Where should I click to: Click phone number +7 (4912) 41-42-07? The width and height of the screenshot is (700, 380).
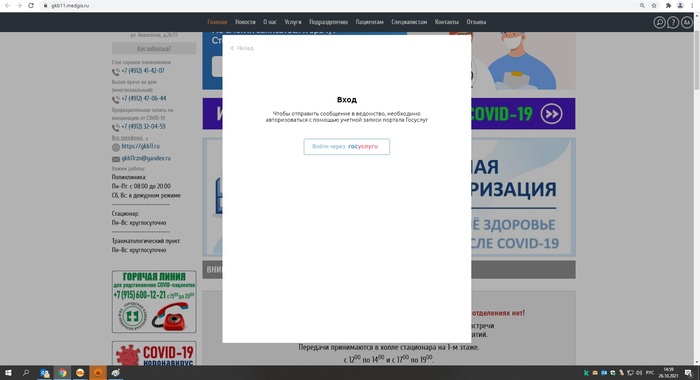(x=143, y=71)
